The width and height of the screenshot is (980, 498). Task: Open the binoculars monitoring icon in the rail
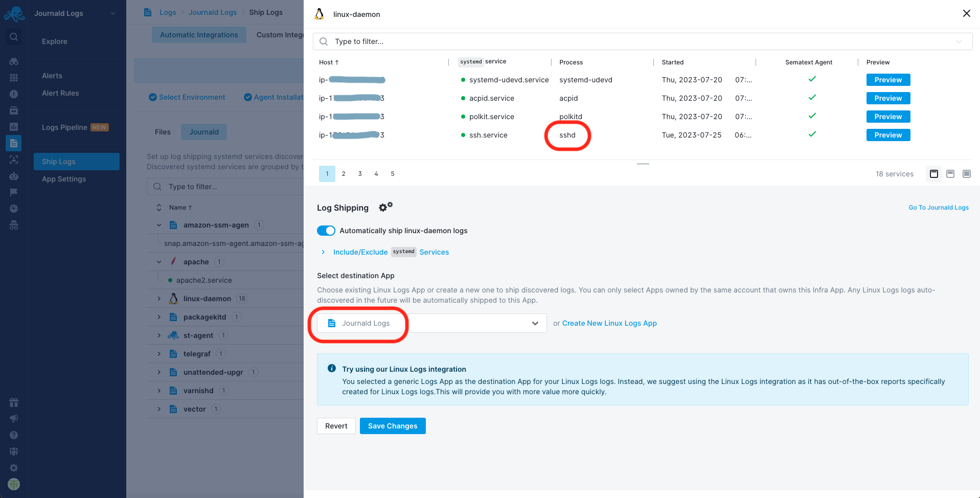(14, 61)
